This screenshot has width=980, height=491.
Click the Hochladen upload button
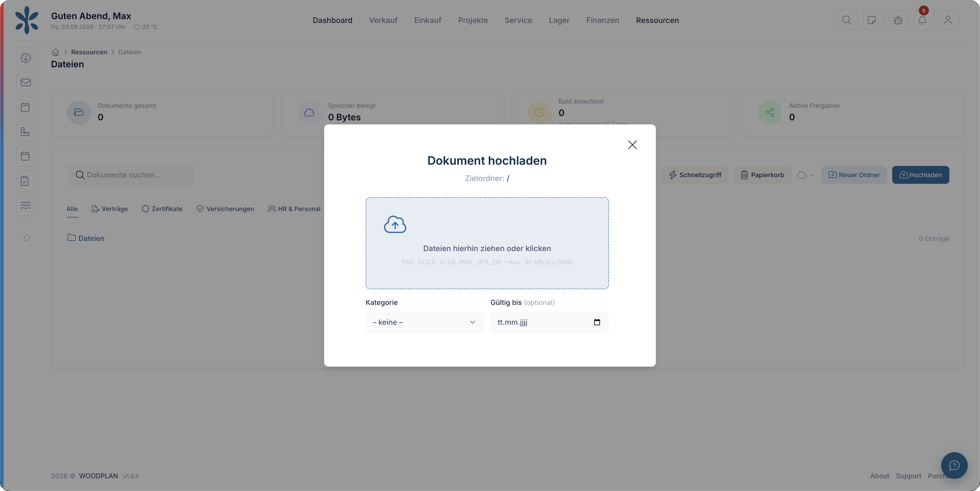[920, 175]
